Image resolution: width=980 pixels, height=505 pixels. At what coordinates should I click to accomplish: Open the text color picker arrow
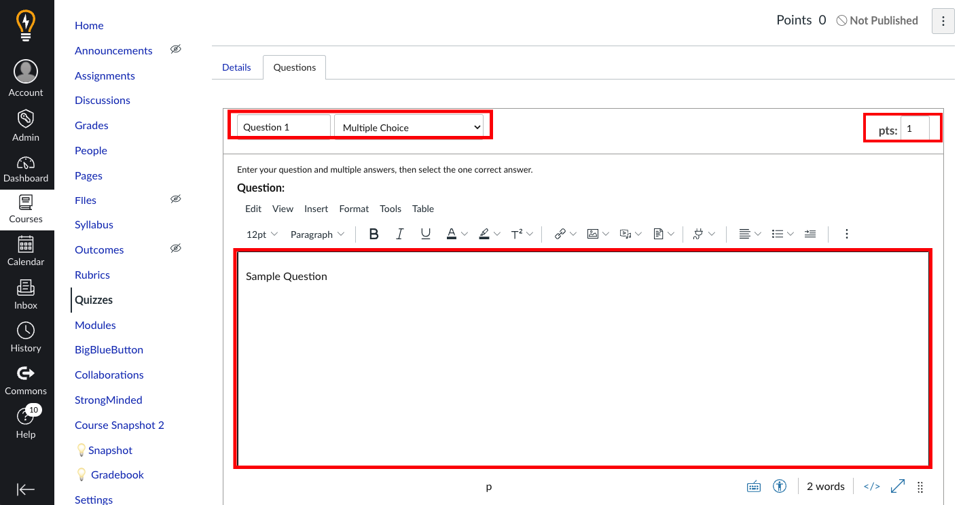coord(465,234)
